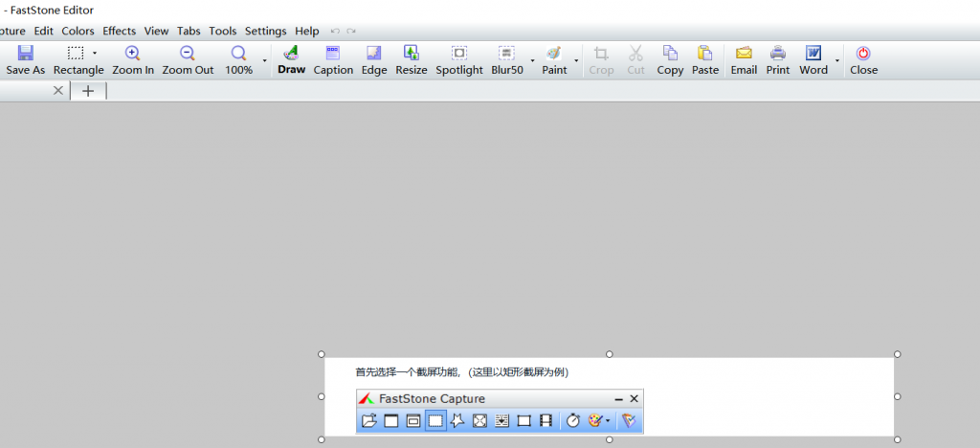
Task: Copy the image to clipboard
Action: pos(670,60)
